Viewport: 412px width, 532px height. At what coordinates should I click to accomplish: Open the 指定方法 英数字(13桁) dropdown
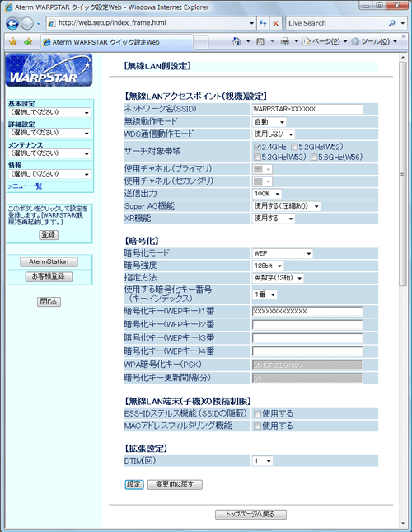pos(278,278)
